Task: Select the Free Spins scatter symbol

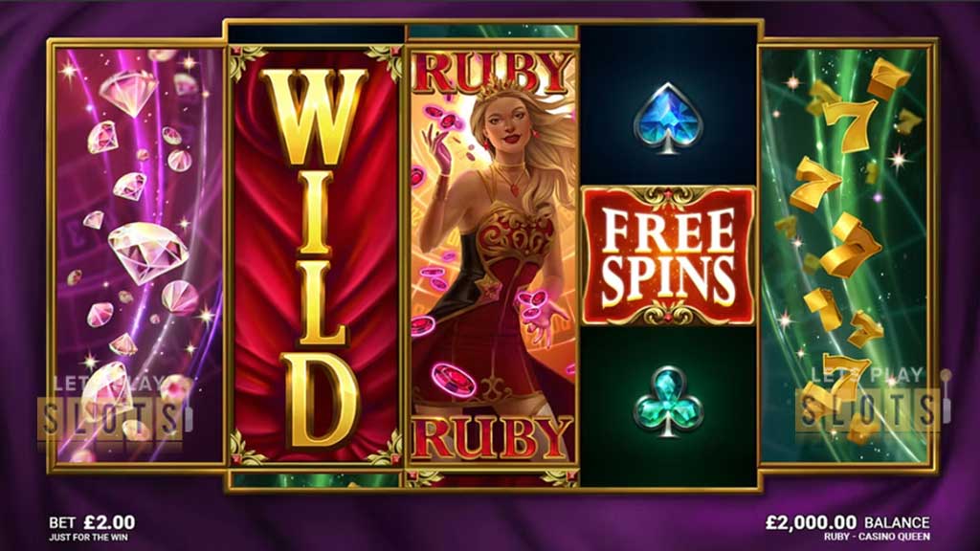Action: click(668, 255)
